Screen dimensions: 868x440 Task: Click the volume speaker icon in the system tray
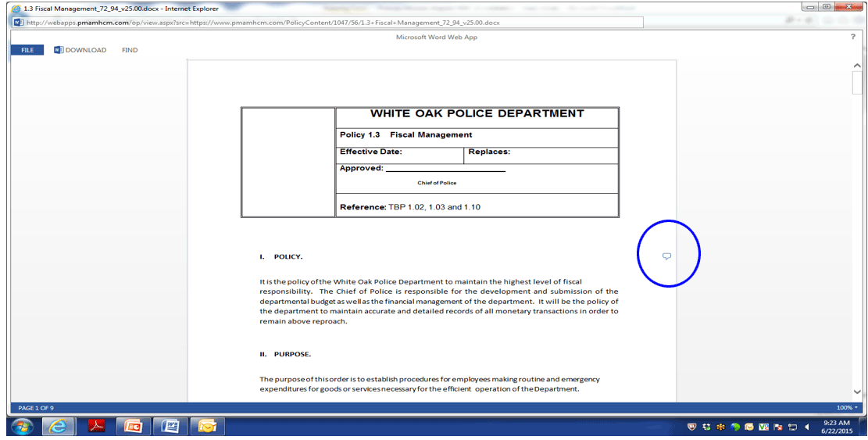[x=807, y=427]
